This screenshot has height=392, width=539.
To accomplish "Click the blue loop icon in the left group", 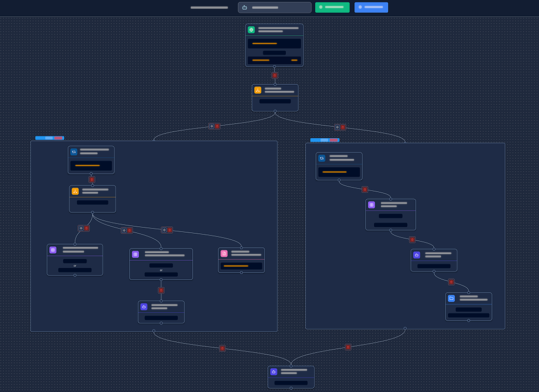I will (74, 152).
